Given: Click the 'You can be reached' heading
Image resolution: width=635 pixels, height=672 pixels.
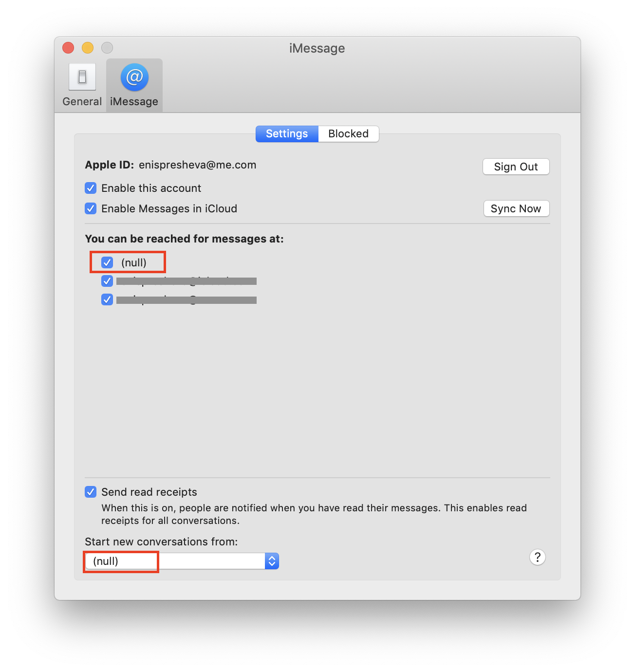Looking at the screenshot, I should (x=184, y=239).
